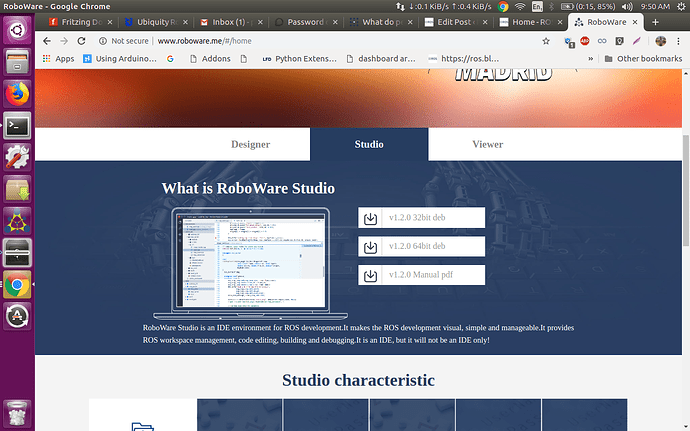Open a new browser tab

[655, 22]
